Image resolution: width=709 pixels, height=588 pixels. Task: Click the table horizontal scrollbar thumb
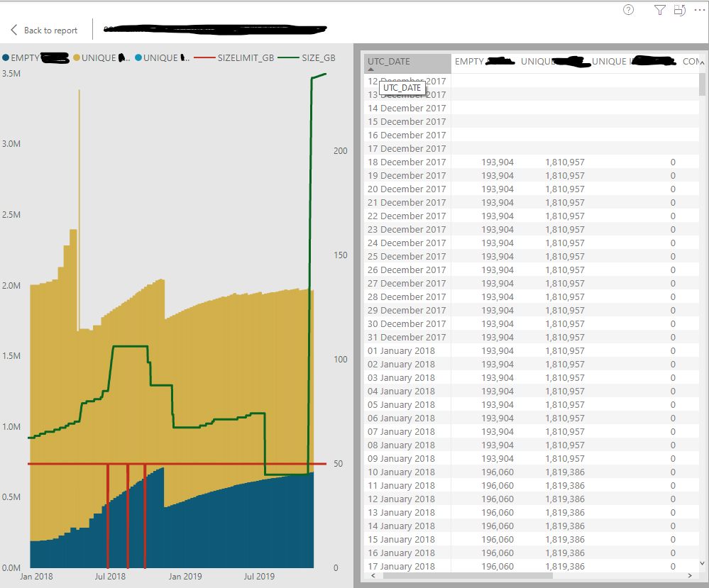(468, 575)
